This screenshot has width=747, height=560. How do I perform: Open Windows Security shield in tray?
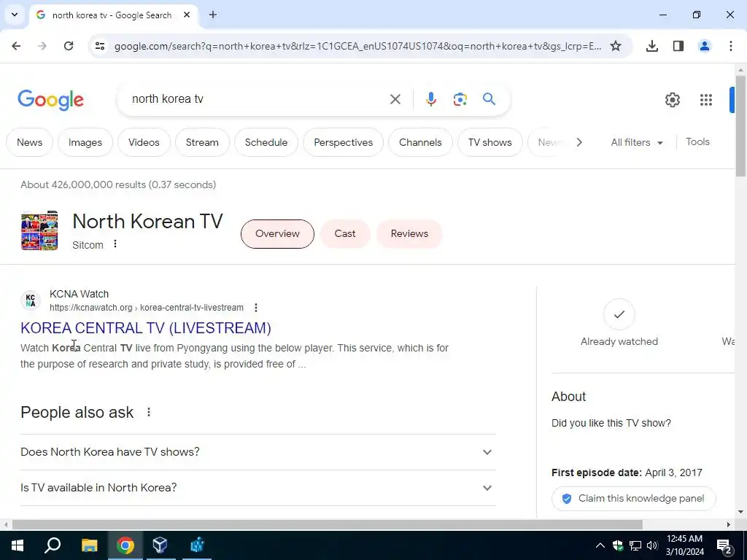(x=618, y=545)
